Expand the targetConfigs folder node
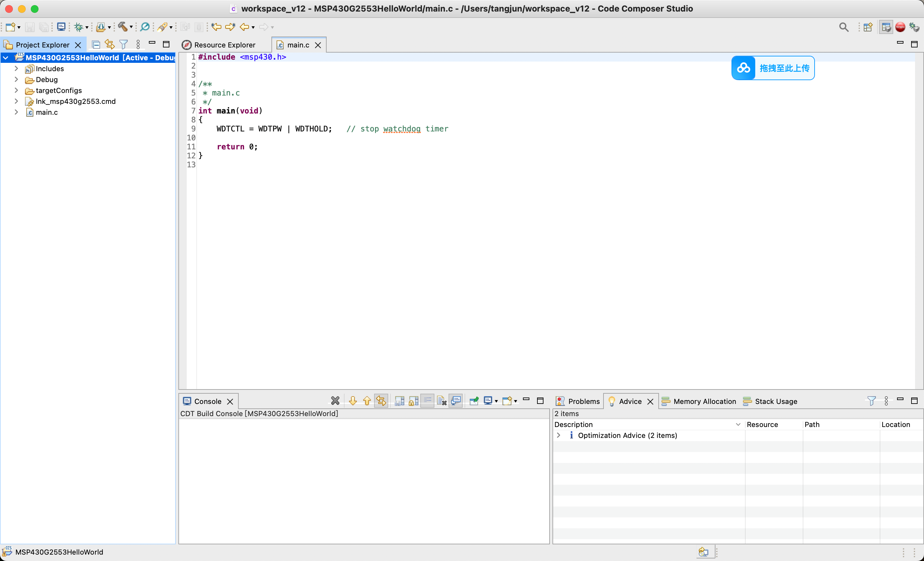Screen dimensions: 924x561 click(16, 90)
